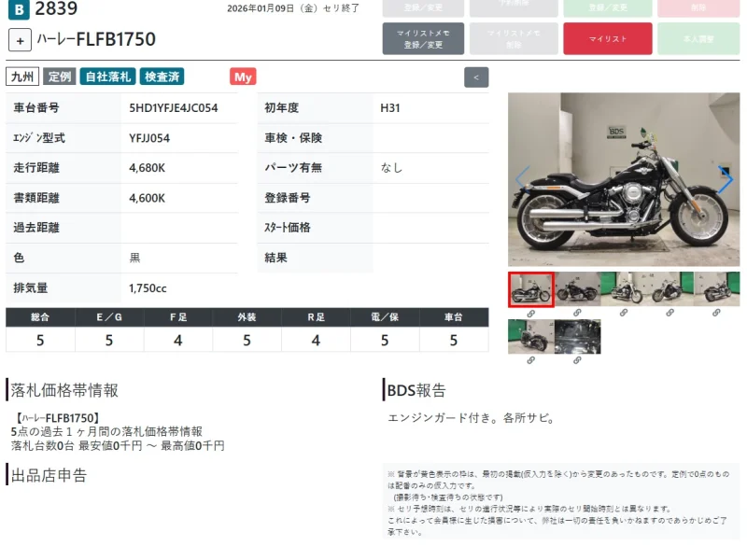Image resolution: width=747 pixels, height=560 pixels.
Task: View the sixth thumbnail in the second row
Action: (x=531, y=337)
